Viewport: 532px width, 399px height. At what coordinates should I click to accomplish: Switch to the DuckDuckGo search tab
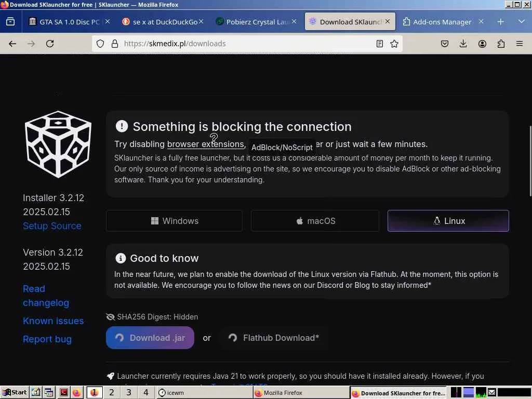(163, 22)
